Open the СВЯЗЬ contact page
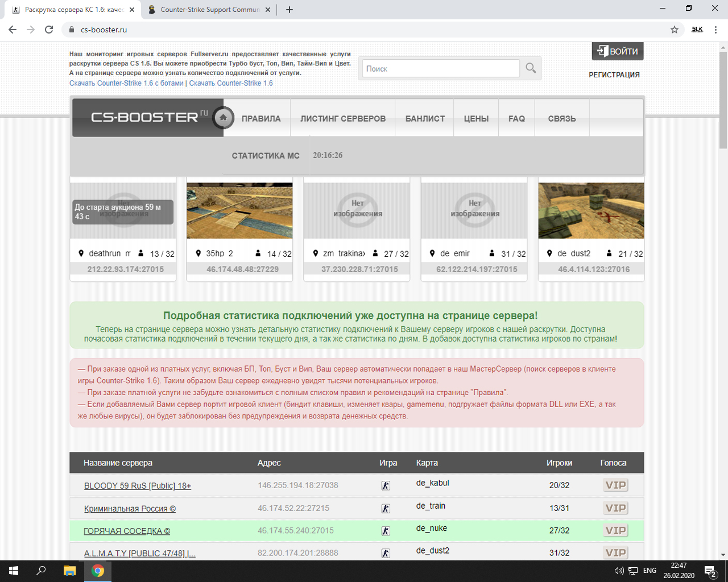 coord(562,118)
